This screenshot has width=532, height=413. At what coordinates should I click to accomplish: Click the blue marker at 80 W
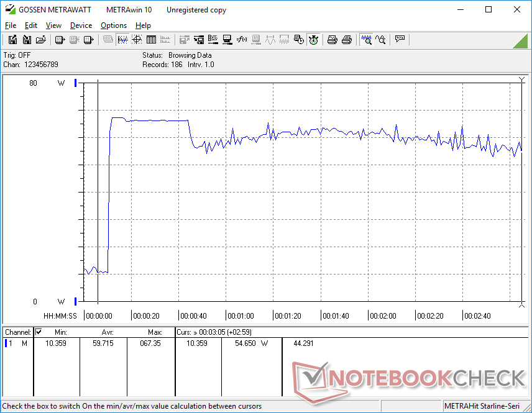[x=76, y=83]
